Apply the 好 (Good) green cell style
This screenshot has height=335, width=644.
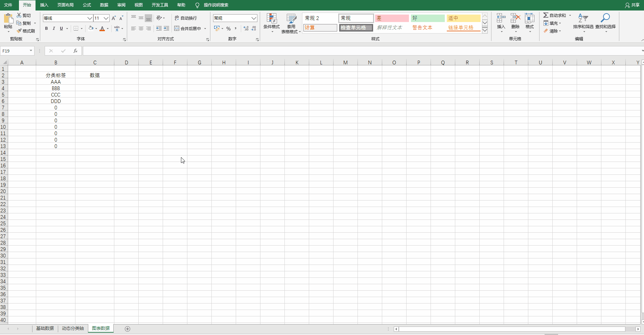coord(428,18)
